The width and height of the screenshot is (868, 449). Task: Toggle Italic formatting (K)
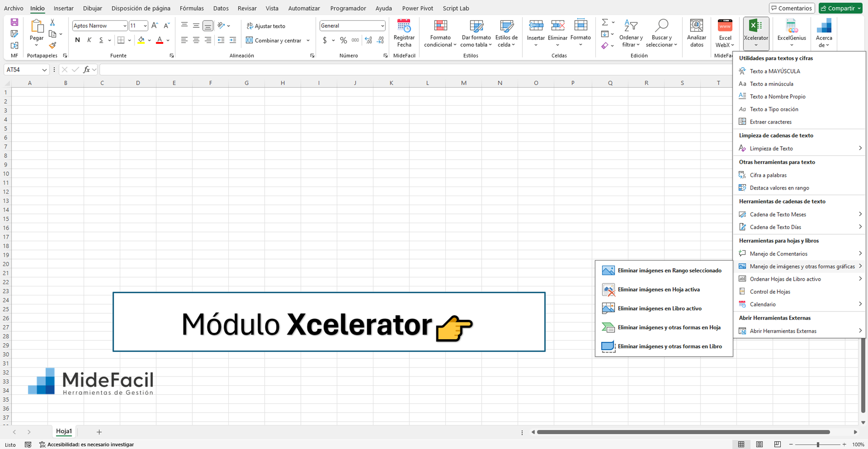point(89,40)
